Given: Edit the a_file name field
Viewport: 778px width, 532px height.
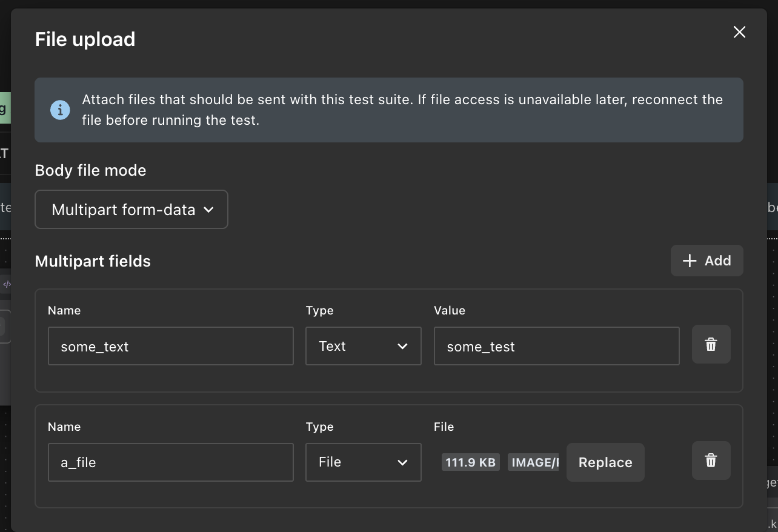Looking at the screenshot, I should tap(171, 462).
